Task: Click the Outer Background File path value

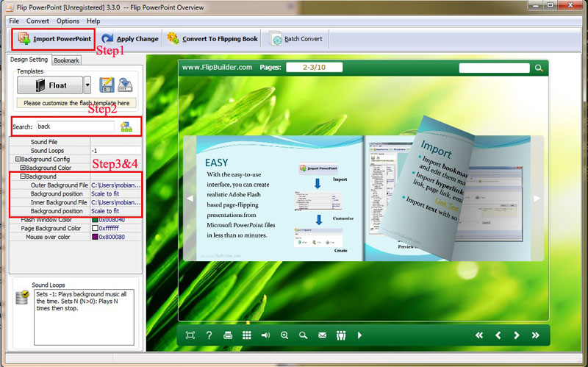Action: click(x=116, y=185)
